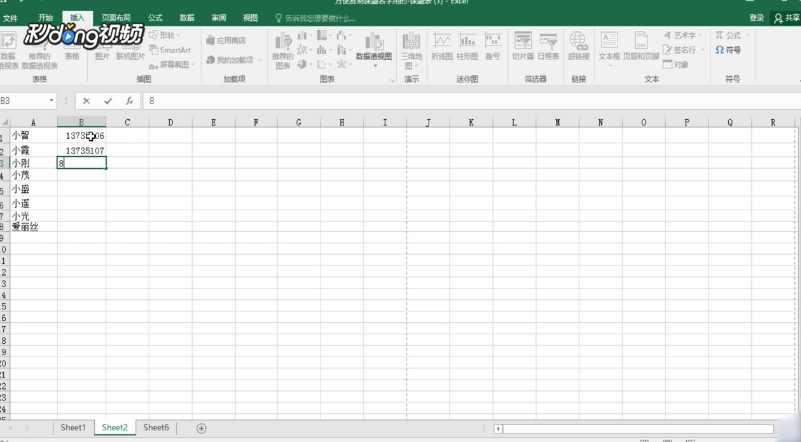Switch to the Sheet1 tab
The height and width of the screenshot is (442, 801).
coord(73,428)
